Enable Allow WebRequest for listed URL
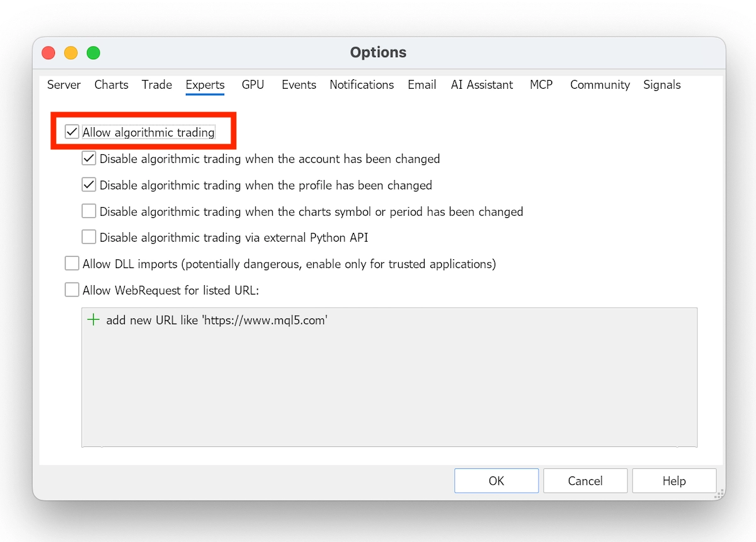The height and width of the screenshot is (542, 756). (72, 290)
